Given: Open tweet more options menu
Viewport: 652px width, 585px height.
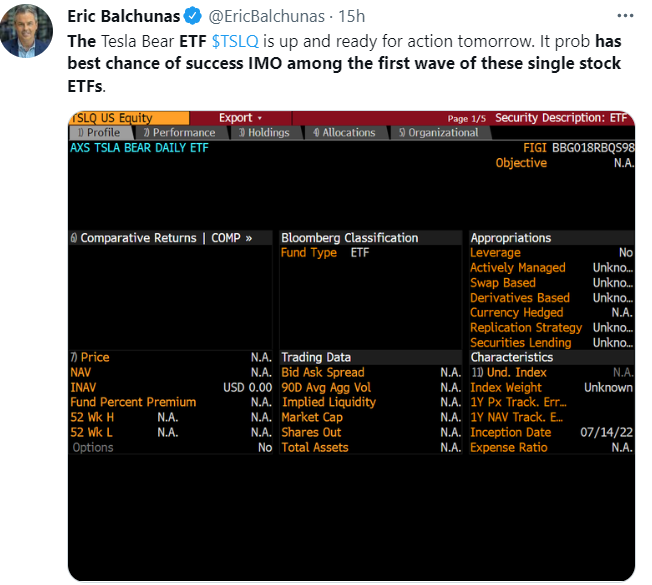Looking at the screenshot, I should pyautogui.click(x=624, y=17).
